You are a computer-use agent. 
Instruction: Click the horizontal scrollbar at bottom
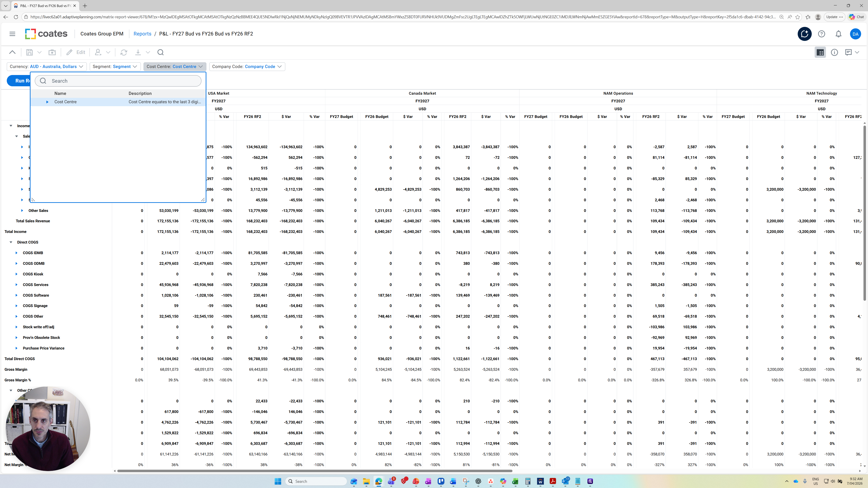(313, 470)
